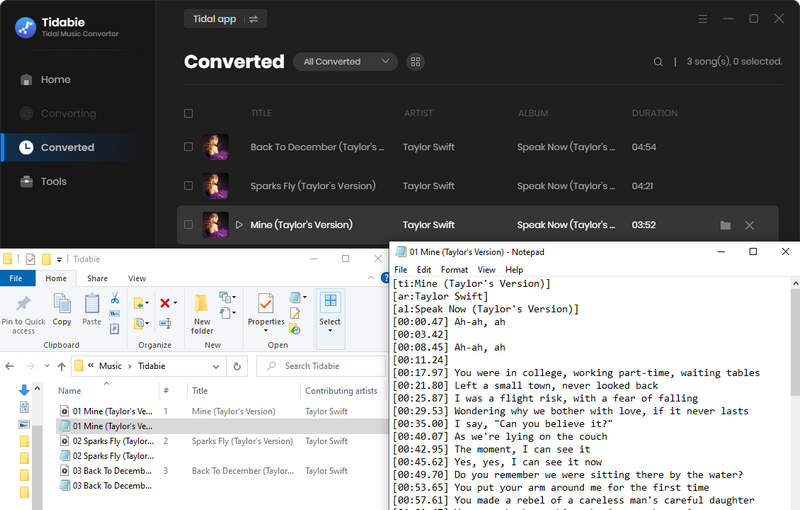Viewport: 800px width, 510px height.
Task: Click the Copy button in Explorer ribbon
Action: (62, 310)
